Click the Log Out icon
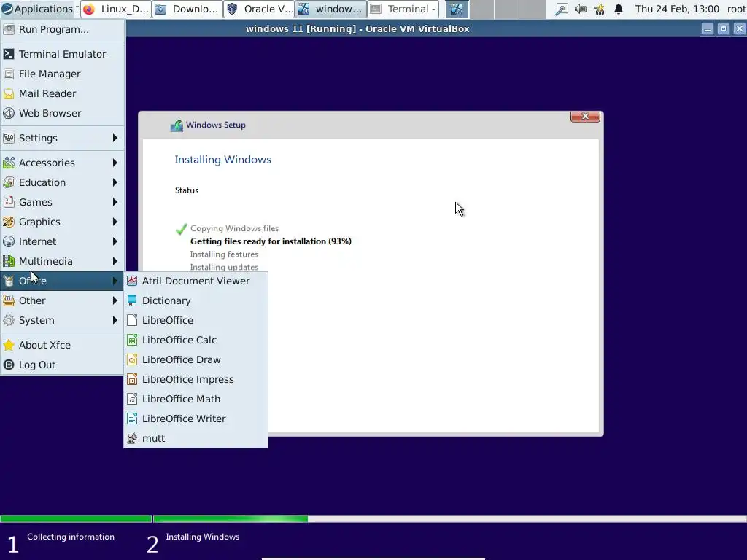The width and height of the screenshot is (747, 560). [x=9, y=365]
